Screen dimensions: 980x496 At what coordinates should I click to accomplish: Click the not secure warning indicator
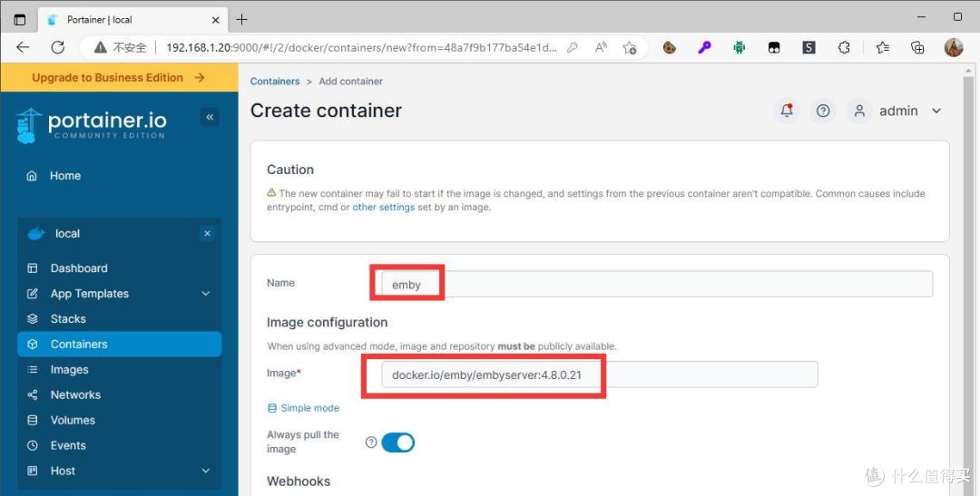[120, 47]
